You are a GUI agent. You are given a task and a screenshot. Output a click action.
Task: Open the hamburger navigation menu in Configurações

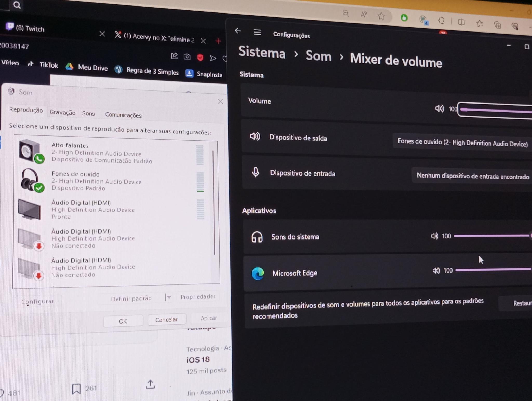point(257,32)
